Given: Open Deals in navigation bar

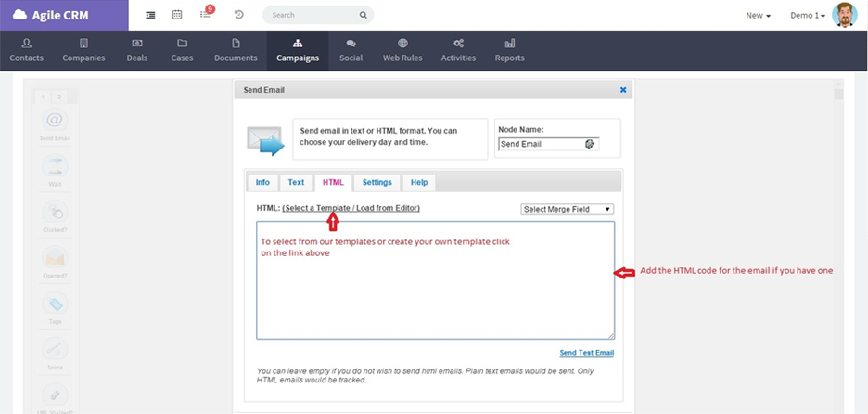Looking at the screenshot, I should point(136,50).
